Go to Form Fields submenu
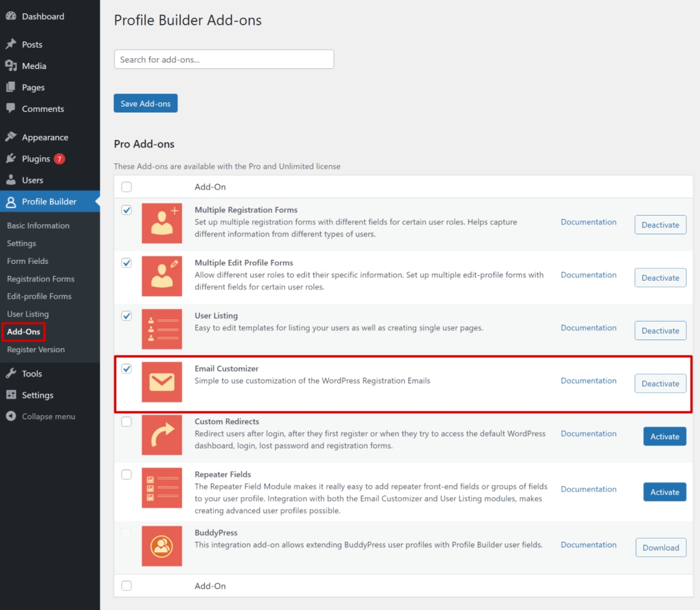The image size is (700, 610). [27, 261]
